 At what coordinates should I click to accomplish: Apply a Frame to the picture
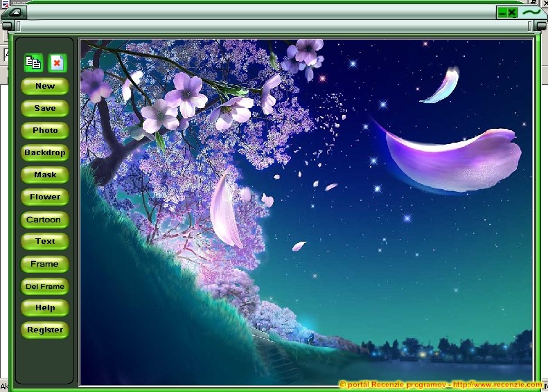(x=45, y=264)
